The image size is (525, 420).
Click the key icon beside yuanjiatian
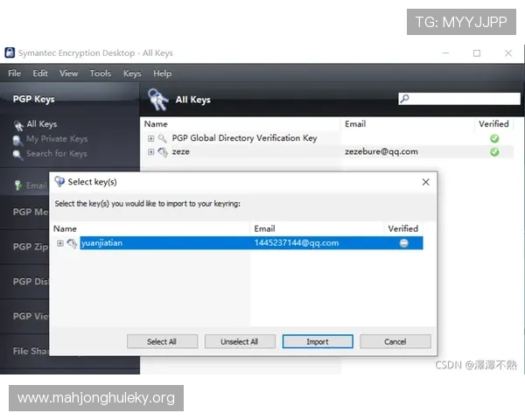72,243
